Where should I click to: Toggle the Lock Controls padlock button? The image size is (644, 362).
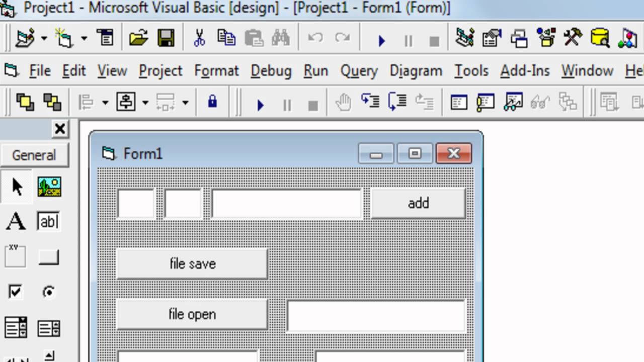212,103
